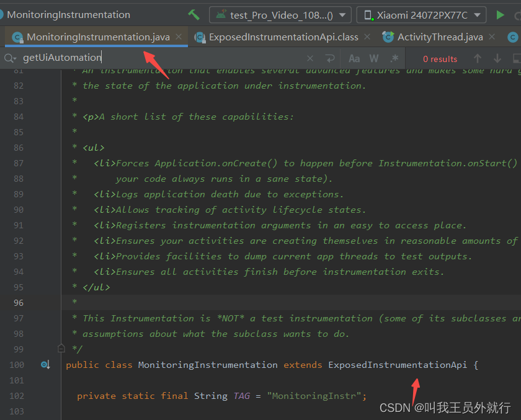Open the Xiaomi 24072PX77C device dropdown
Screen dimensions: 521x420
click(x=421, y=14)
